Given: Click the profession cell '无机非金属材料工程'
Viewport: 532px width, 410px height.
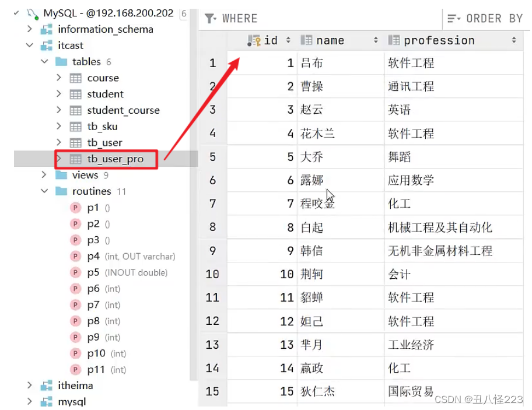Looking at the screenshot, I should click(454, 251).
